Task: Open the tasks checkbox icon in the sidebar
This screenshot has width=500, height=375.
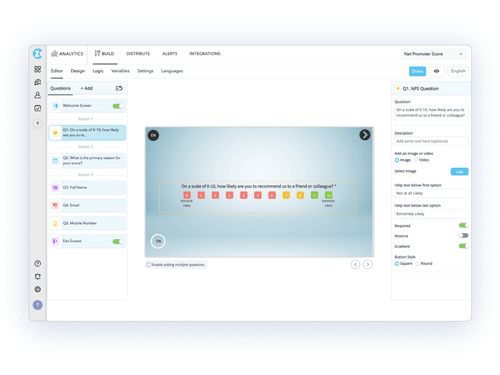Action: [x=38, y=108]
